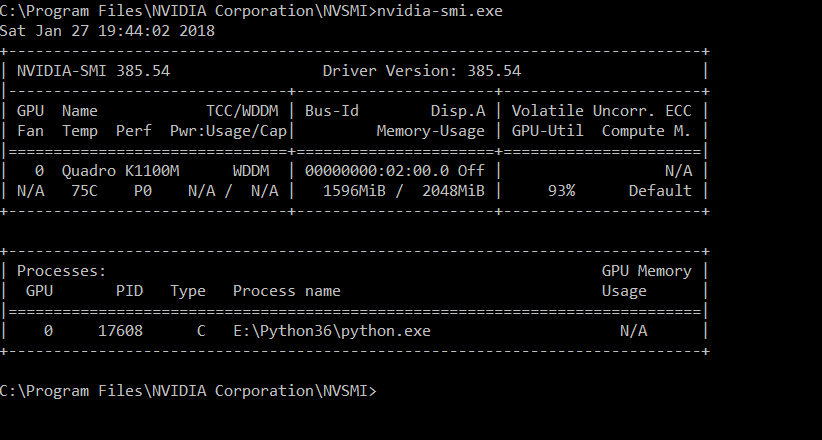This screenshot has height=440, width=822.
Task: Click the typed command 'nvidia-smi.exe'
Action: [x=440, y=10]
